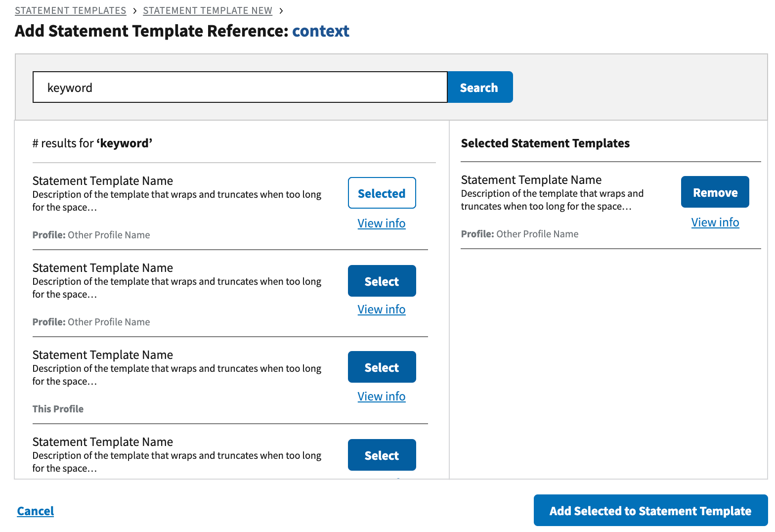Select the template from This Profile
The image size is (775, 532).
(x=382, y=367)
